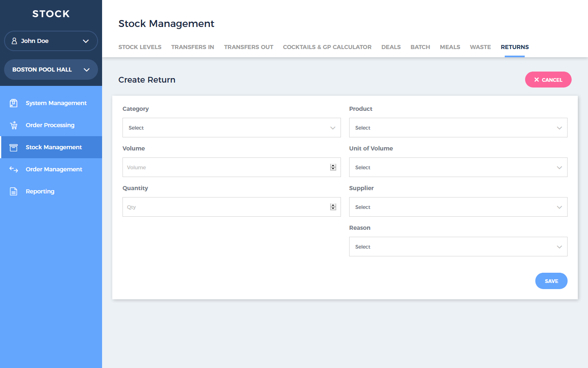Click the Stock Management archive icon

coord(13,147)
